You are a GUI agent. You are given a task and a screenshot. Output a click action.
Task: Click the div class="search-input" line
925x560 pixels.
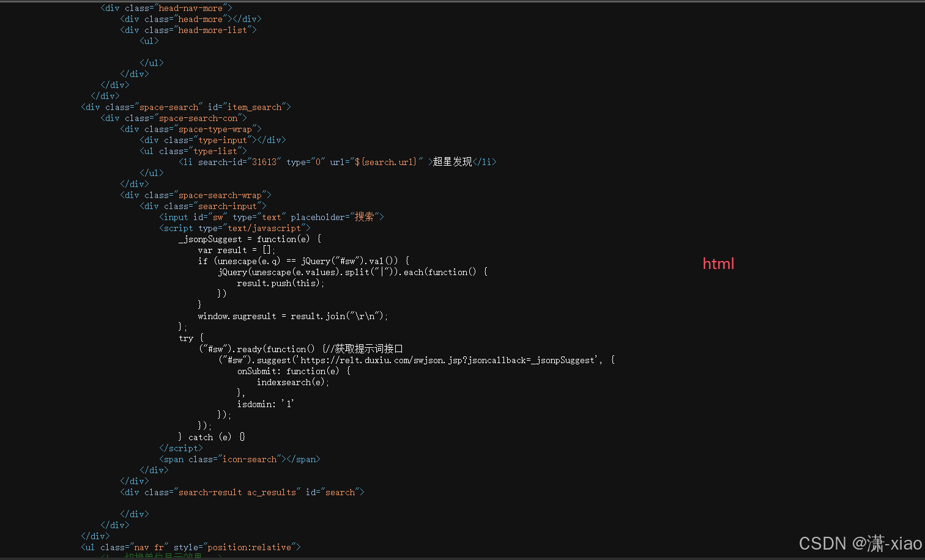coord(203,206)
